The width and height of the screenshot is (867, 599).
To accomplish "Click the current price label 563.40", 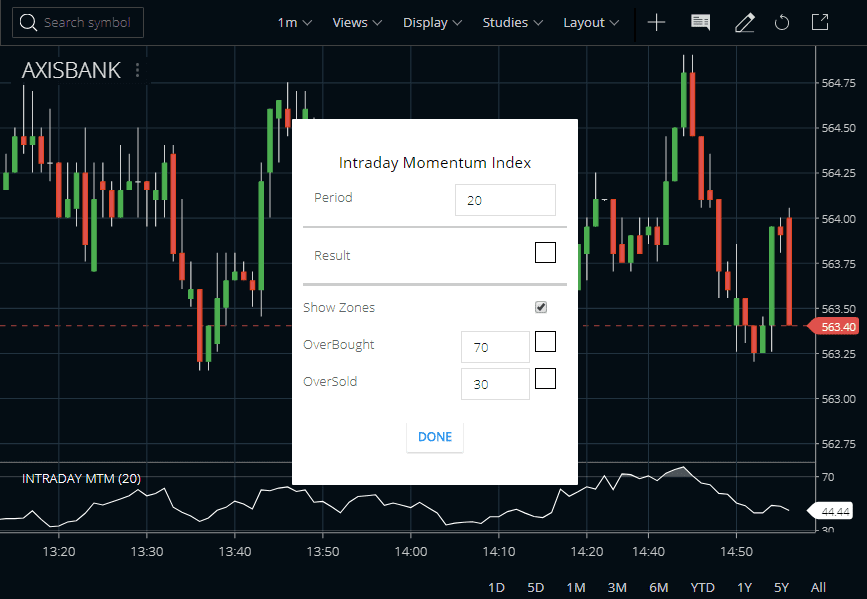I will click(838, 326).
